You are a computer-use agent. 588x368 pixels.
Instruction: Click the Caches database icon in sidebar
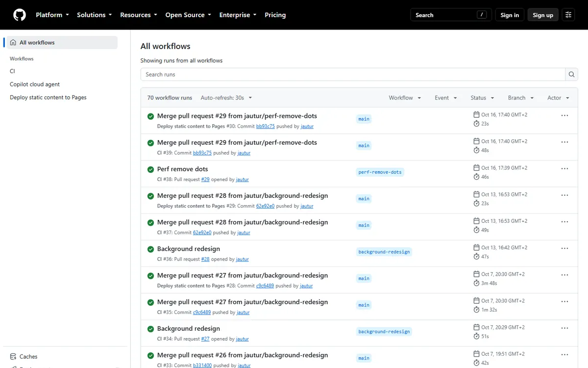coord(13,357)
